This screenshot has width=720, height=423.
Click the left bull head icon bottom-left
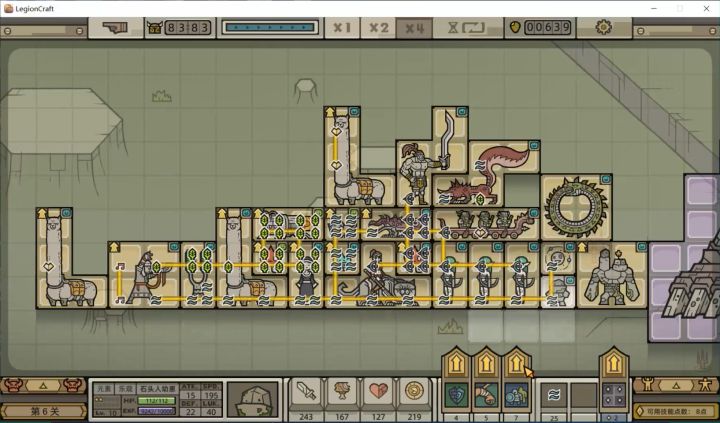12,385
